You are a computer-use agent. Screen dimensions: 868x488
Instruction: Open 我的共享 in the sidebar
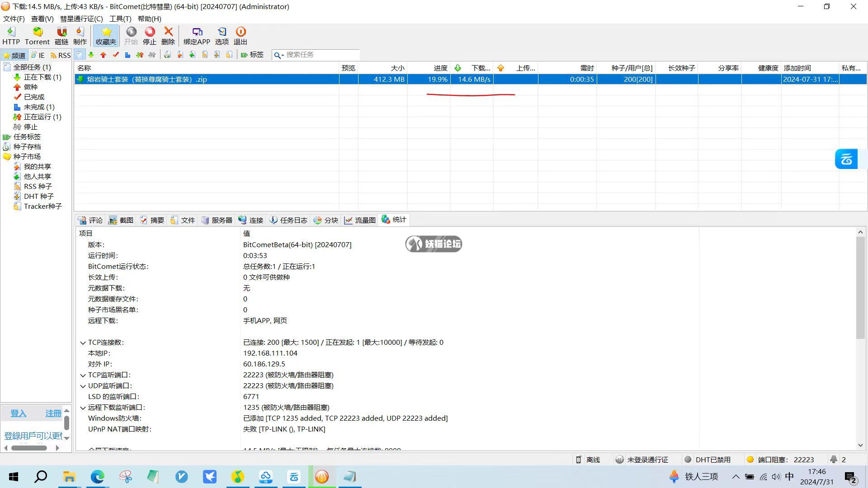[x=38, y=166]
